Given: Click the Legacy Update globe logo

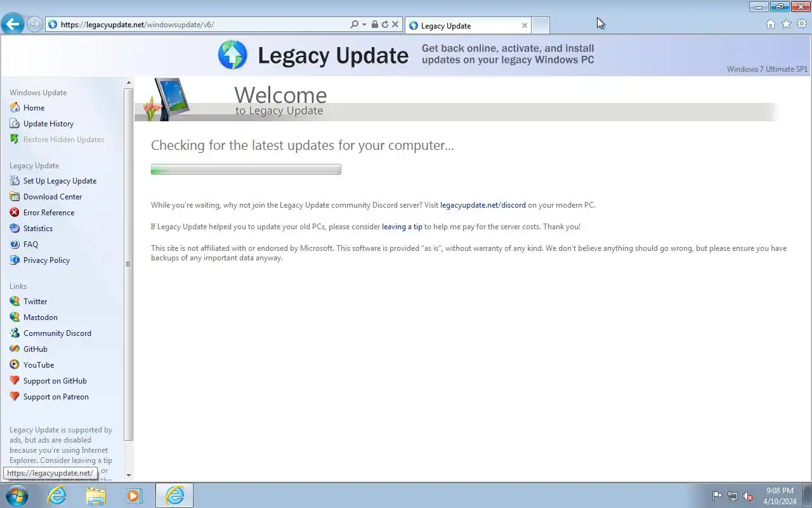Looking at the screenshot, I should tap(233, 55).
